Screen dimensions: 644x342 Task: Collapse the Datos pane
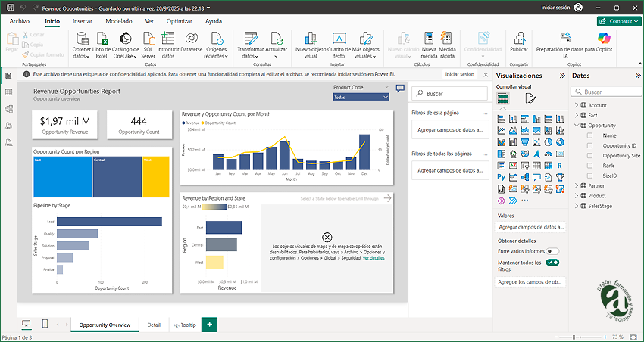pyautogui.click(x=638, y=76)
